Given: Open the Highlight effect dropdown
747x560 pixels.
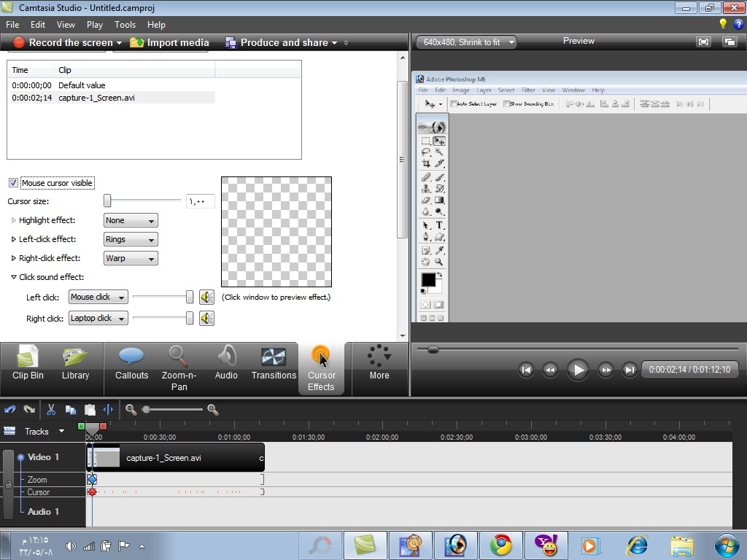Looking at the screenshot, I should [x=131, y=220].
